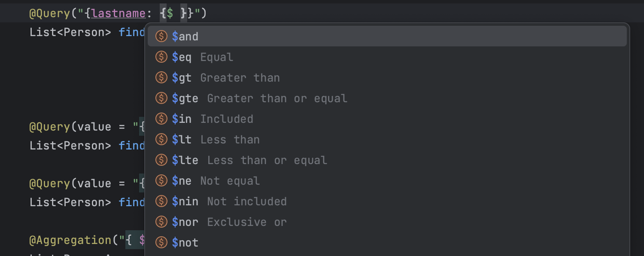Click the dollar icon beside $gt

(161, 78)
